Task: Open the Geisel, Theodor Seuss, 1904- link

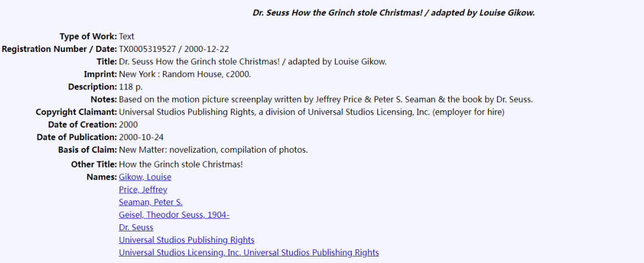Action: click(174, 215)
